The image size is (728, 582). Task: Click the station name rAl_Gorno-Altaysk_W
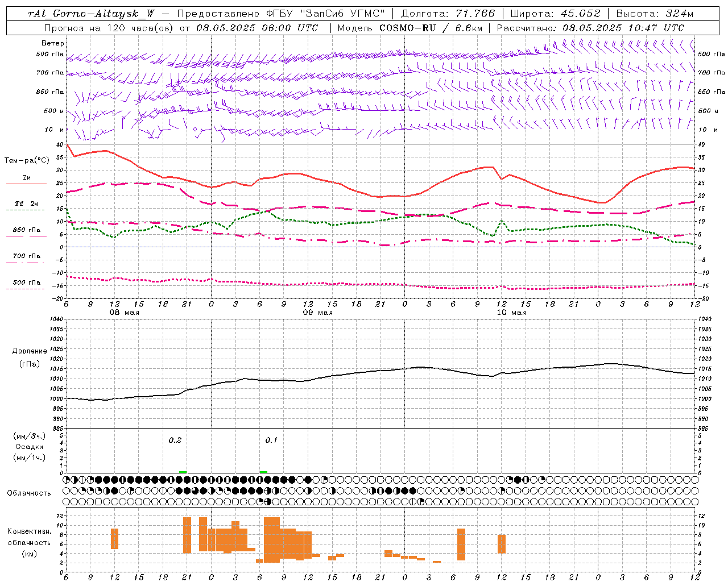click(x=92, y=14)
